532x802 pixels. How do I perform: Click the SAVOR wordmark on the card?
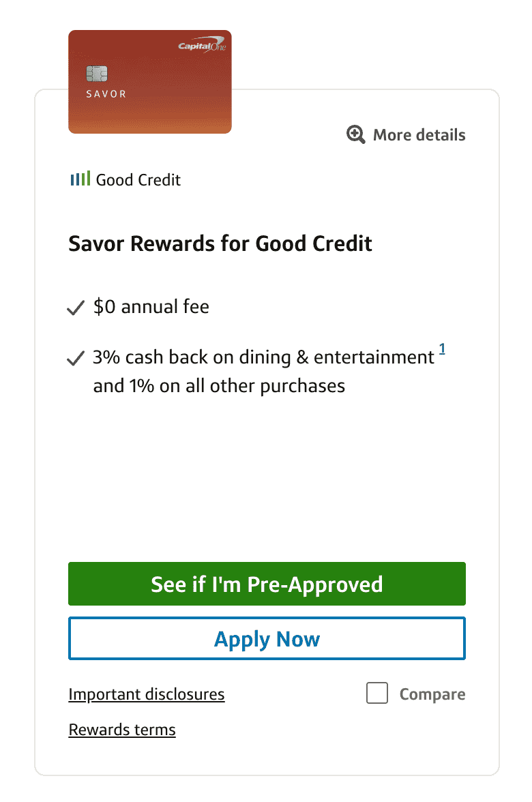(106, 93)
